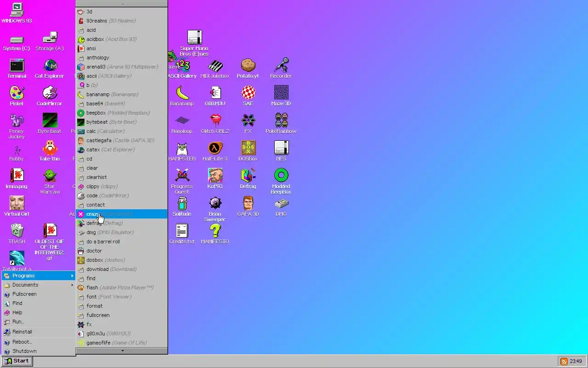Open GAFA 3D desktop icon
Screen dimensions: 588x368
pos(248,207)
